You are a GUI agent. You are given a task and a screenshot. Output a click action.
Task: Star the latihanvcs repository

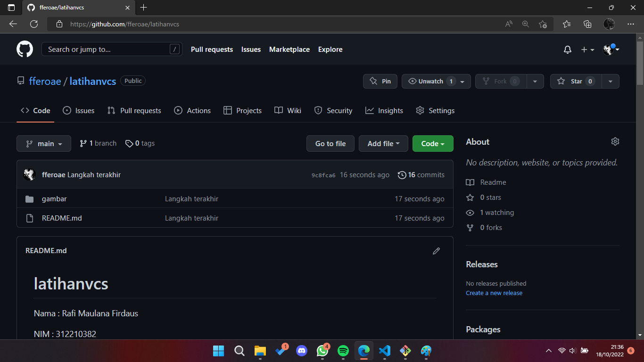[x=576, y=81]
